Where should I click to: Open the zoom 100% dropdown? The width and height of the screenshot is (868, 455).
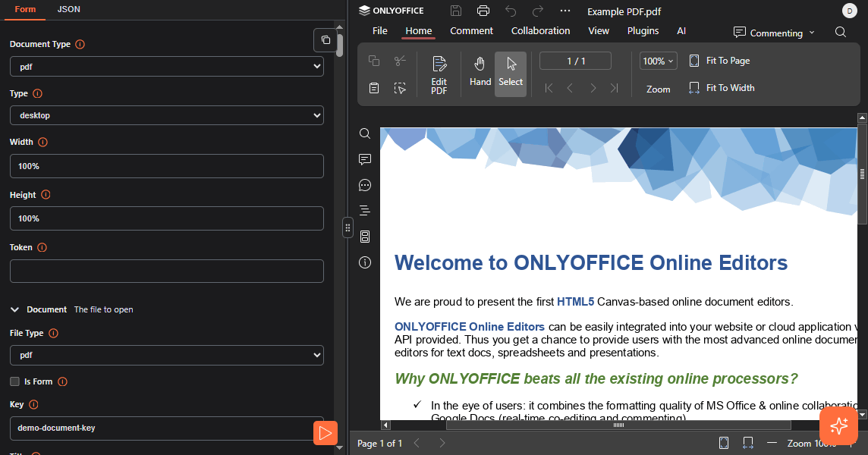(658, 61)
